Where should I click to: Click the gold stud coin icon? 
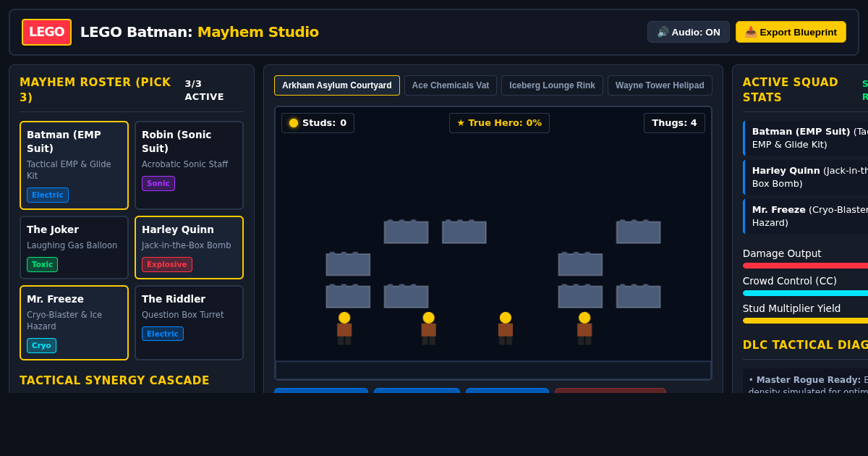(x=294, y=123)
